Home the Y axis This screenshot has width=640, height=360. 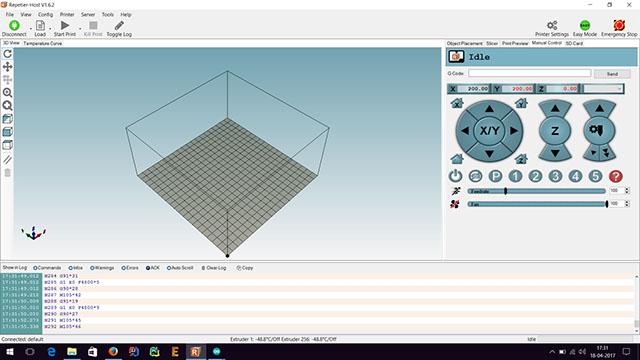521,103
